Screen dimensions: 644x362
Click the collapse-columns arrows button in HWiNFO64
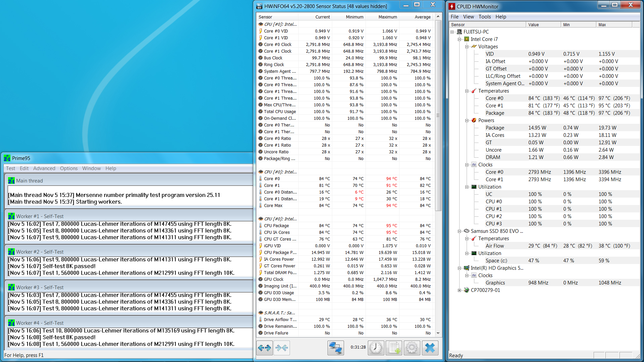click(x=282, y=348)
